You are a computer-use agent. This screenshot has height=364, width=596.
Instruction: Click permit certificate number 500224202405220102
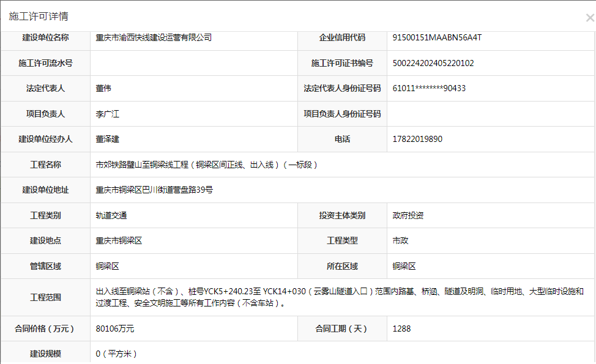pyautogui.click(x=433, y=63)
